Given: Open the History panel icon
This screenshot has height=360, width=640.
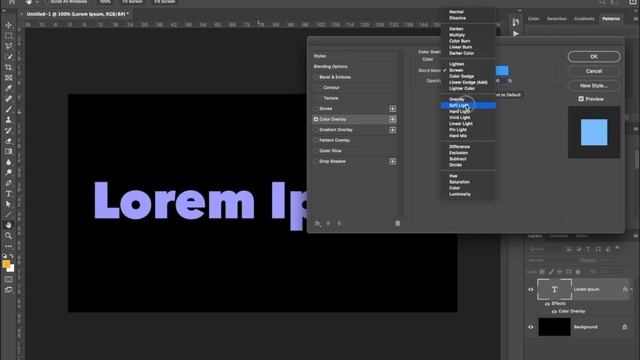Looking at the screenshot, I should (516, 22).
